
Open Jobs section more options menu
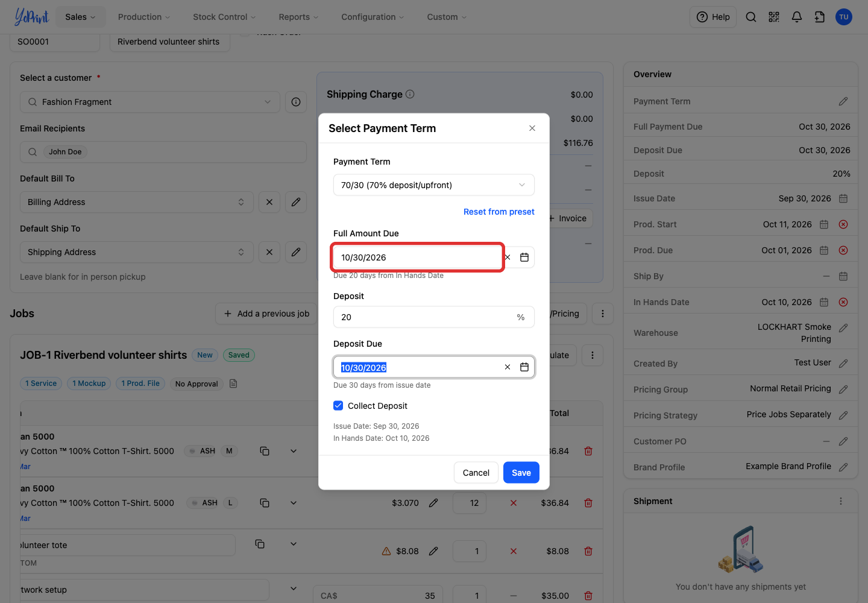[603, 314]
